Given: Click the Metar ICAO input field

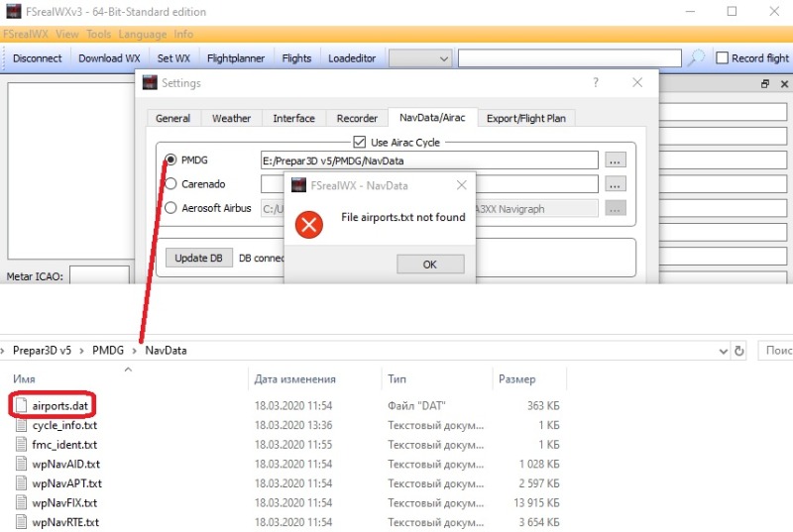Looking at the screenshot, I should click(99, 275).
